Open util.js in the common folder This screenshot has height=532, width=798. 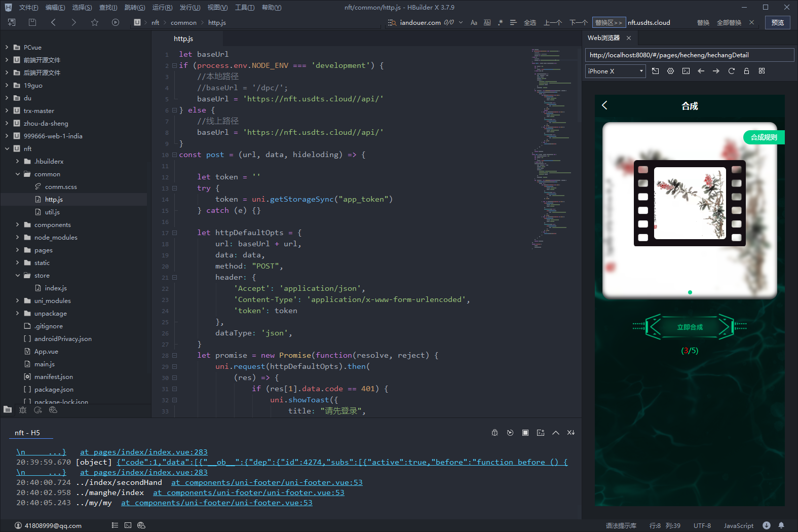pos(52,212)
